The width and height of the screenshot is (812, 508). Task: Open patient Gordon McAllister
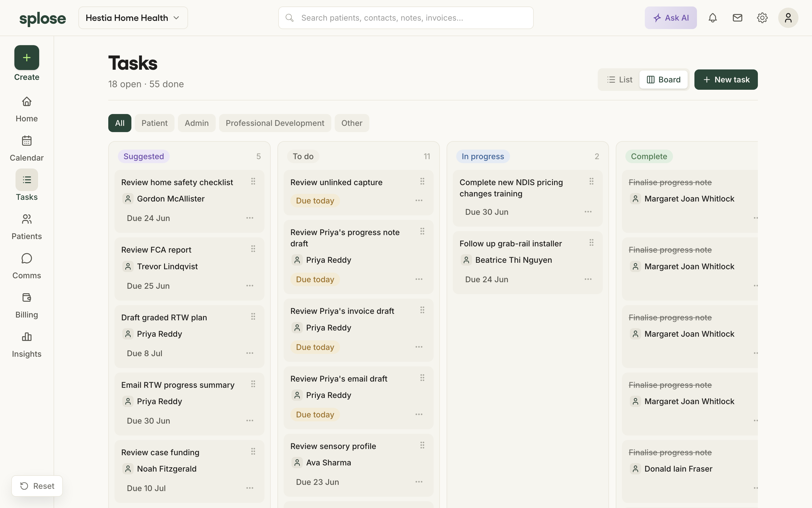[171, 199]
